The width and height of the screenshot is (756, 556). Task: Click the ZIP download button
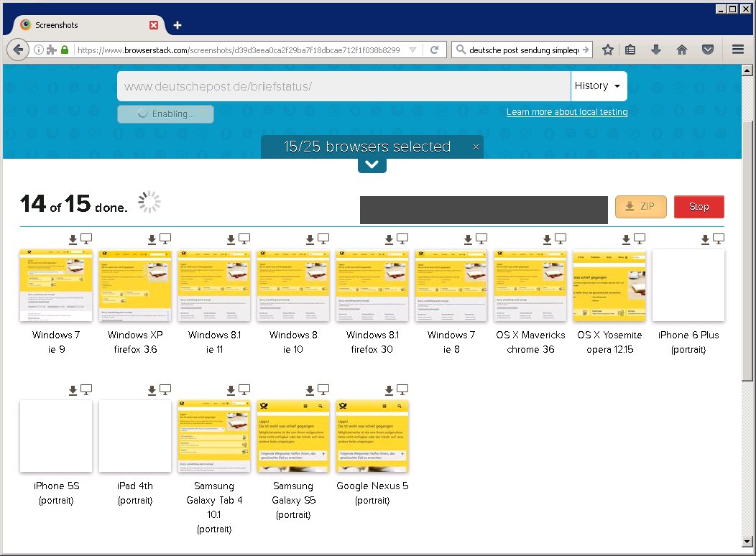(x=640, y=207)
